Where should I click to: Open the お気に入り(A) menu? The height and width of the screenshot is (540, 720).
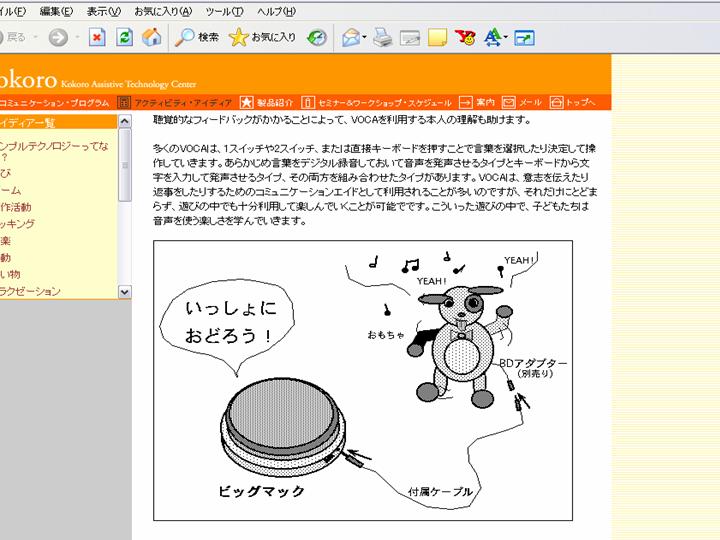point(163,11)
